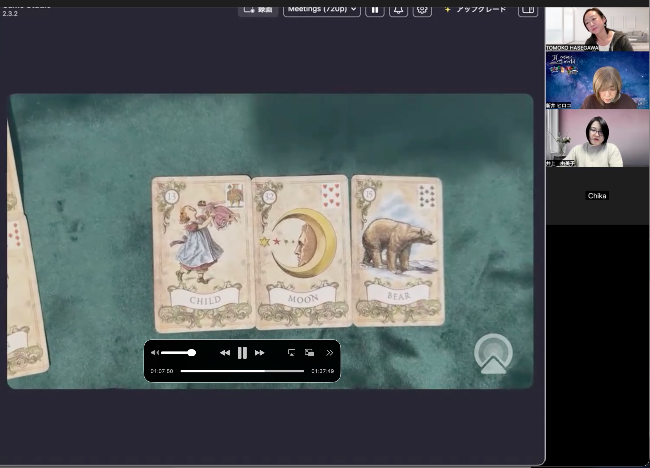Open settings using the top gear icon
The image size is (650, 468).
click(422, 9)
